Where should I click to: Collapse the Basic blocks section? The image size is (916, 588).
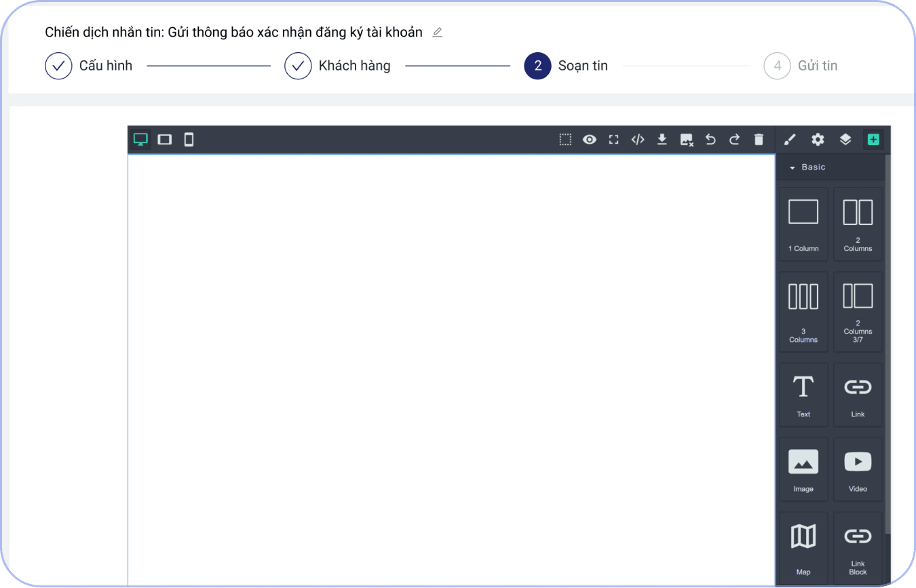(x=793, y=167)
